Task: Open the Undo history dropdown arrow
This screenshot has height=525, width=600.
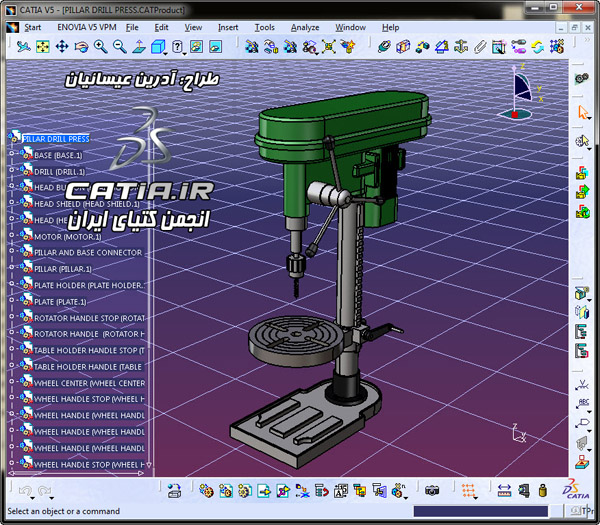Action: 33,498
